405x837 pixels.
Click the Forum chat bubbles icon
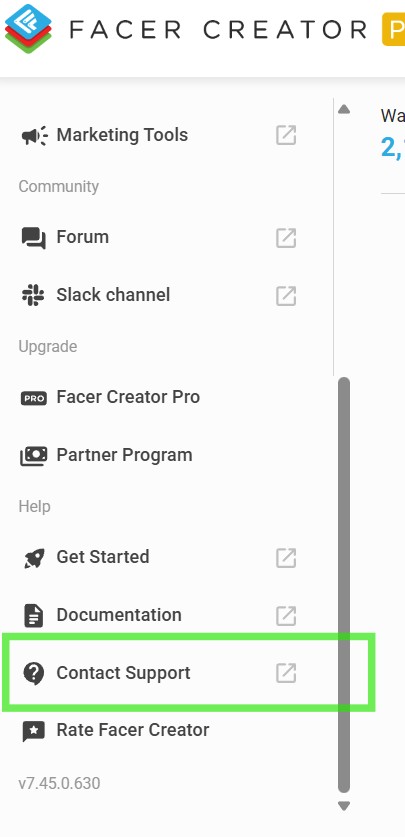point(34,238)
